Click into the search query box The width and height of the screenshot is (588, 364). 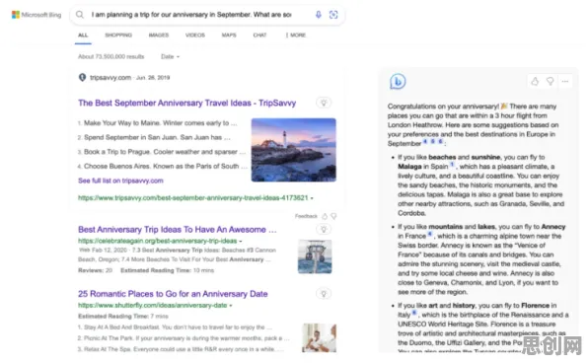pyautogui.click(x=191, y=15)
